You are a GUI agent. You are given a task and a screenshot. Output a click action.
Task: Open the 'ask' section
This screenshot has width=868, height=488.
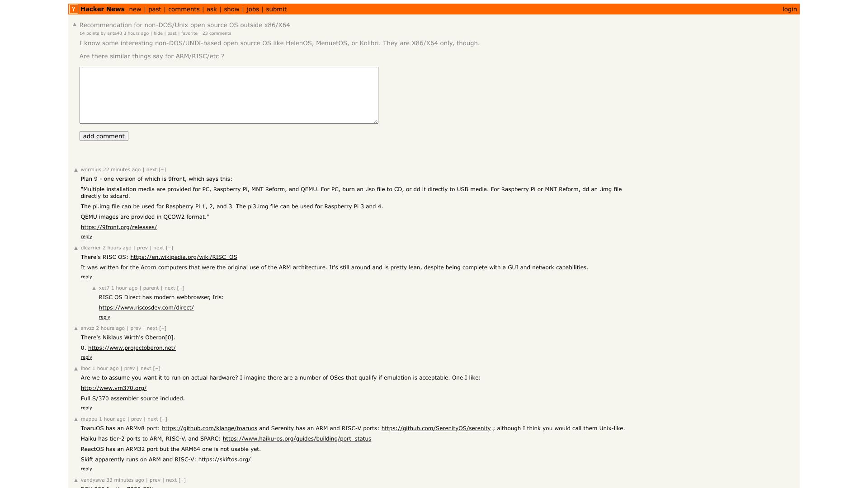[212, 9]
